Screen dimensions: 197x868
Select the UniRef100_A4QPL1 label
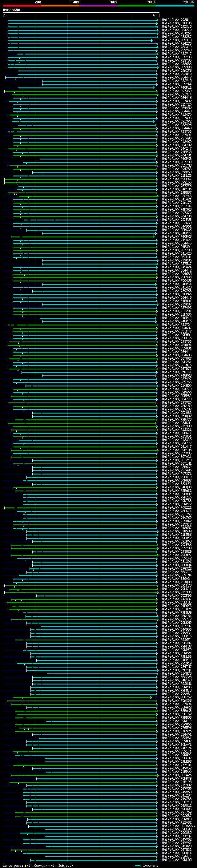[x=177, y=88]
